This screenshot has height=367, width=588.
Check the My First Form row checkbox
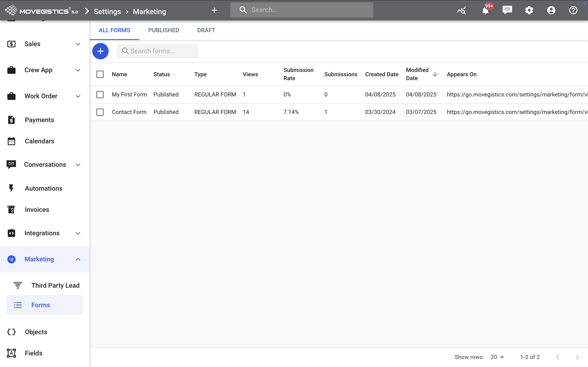point(100,94)
